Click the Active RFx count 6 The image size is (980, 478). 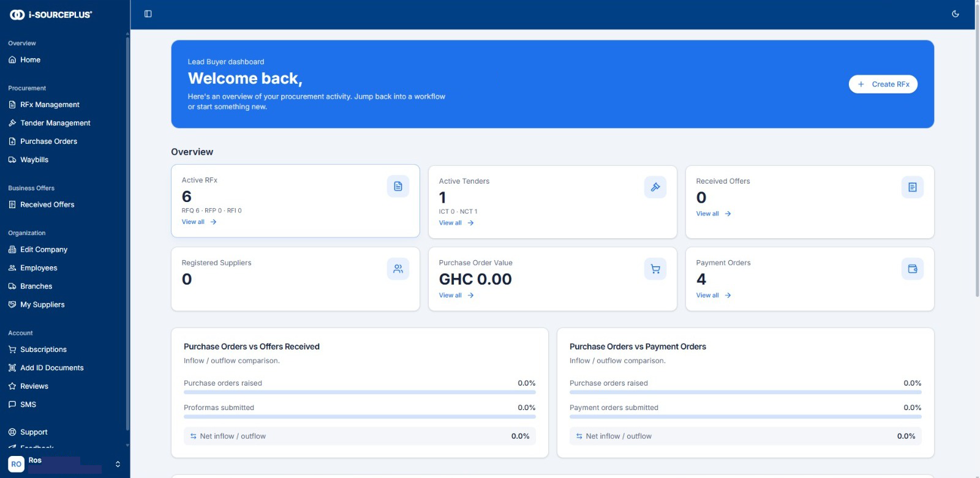click(x=187, y=197)
